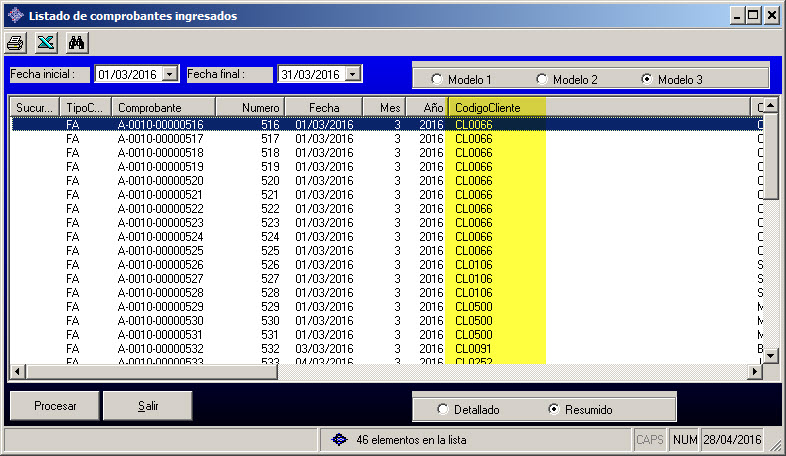Select the Resumido radio option
786x456 pixels.
coord(554,409)
